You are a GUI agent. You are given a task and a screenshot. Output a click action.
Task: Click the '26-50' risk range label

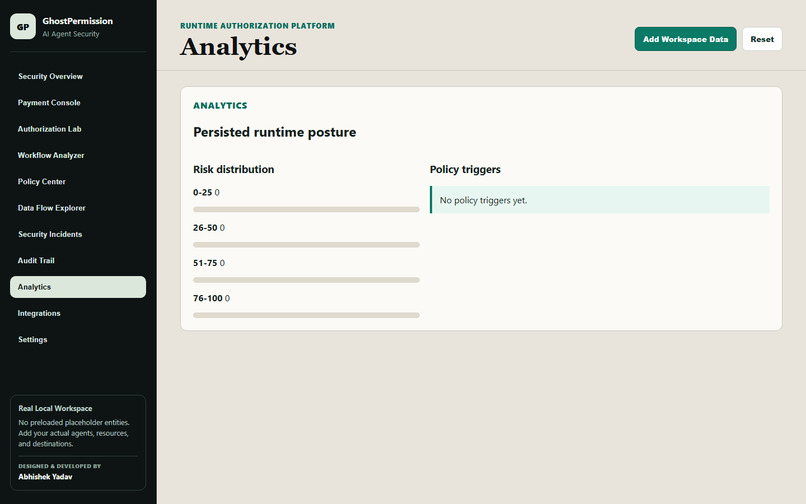pos(205,227)
